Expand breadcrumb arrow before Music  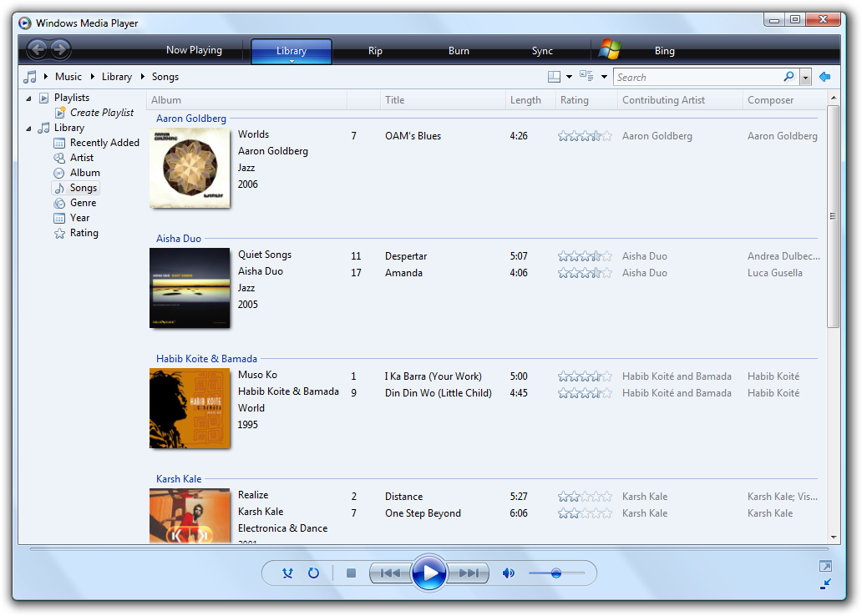(46, 77)
